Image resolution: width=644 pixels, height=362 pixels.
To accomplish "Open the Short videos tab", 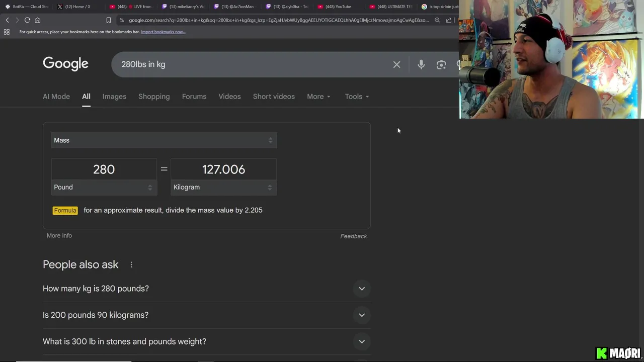I will [x=274, y=97].
